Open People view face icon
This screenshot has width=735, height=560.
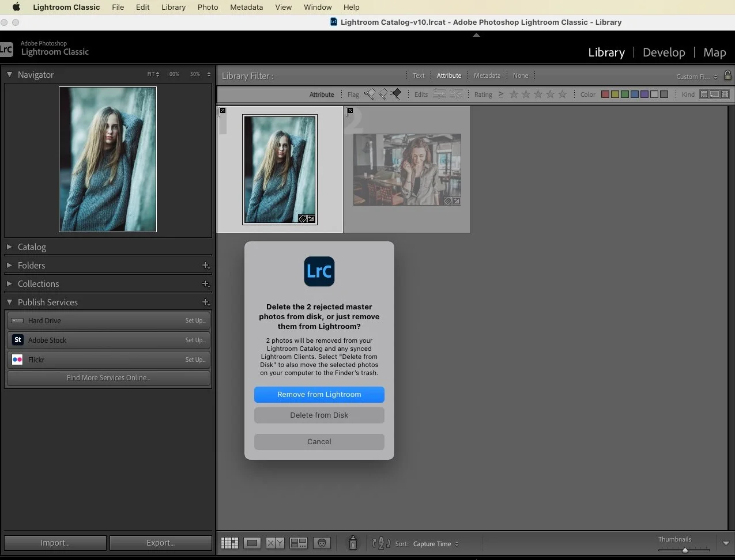322,543
